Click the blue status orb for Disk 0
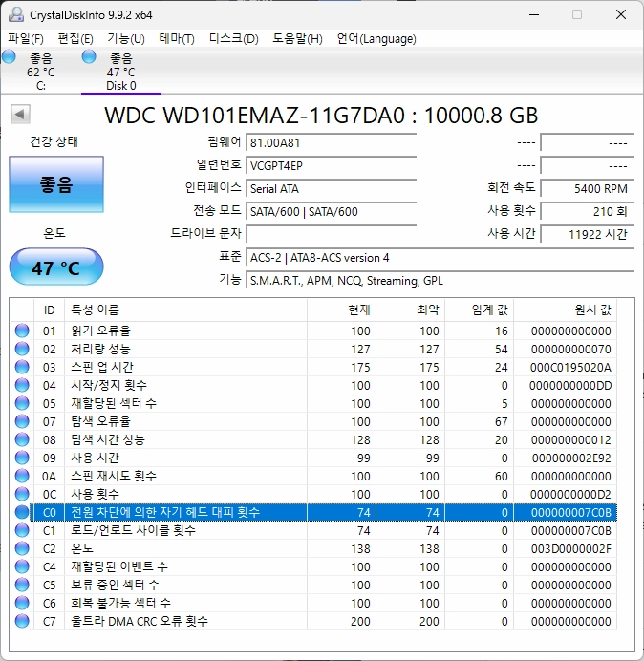The image size is (644, 661). click(89, 56)
